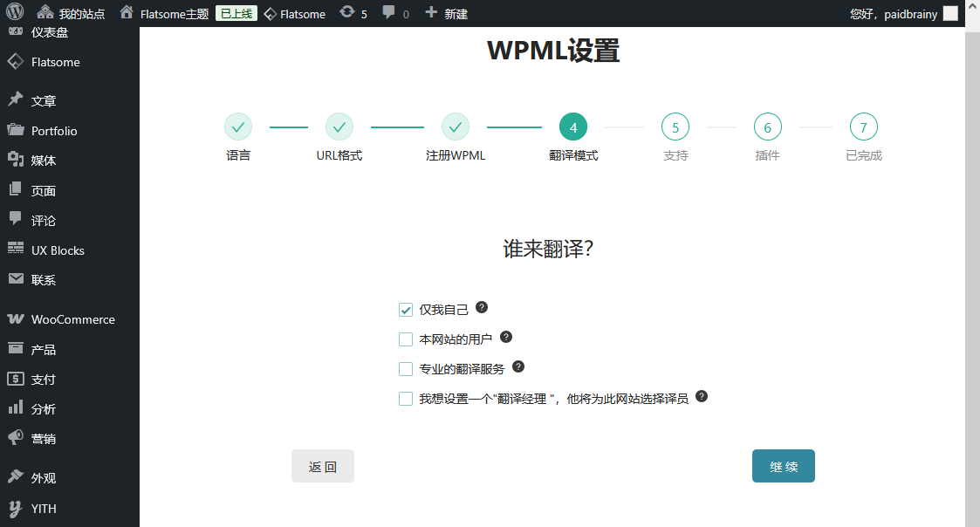Open Flatsome menu in admin bar
Image resolution: width=980 pixels, height=527 pixels.
point(294,13)
